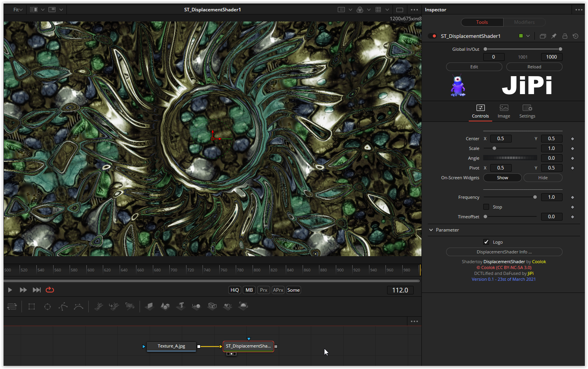Reset ST_DisplacementShader1 settings via history icon
This screenshot has height=369, width=588.
pyautogui.click(x=575, y=36)
